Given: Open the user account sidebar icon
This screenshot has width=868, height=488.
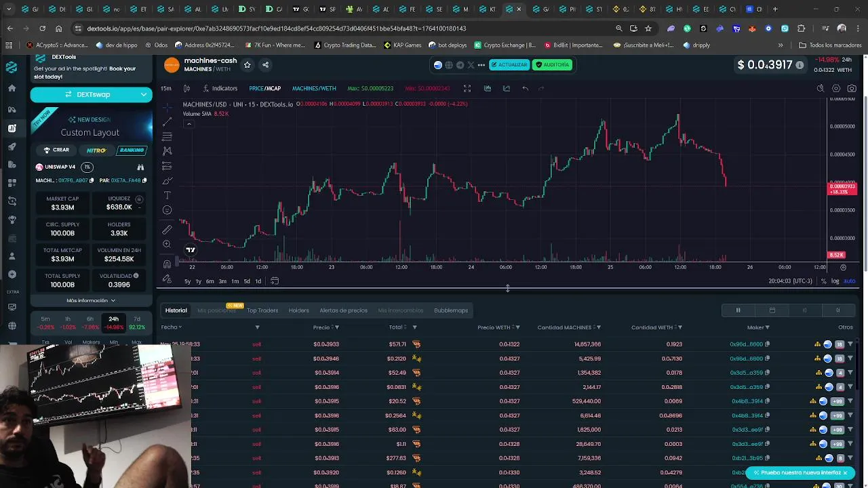Looking at the screenshot, I should point(12,256).
